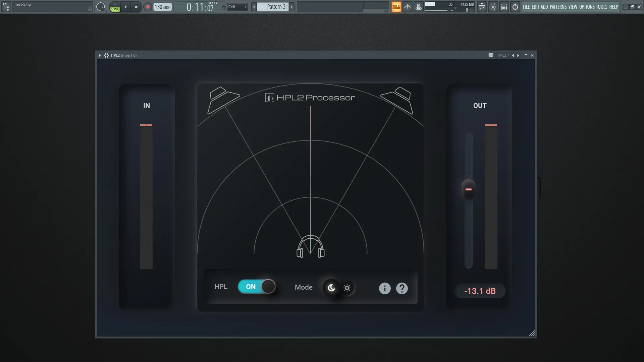Viewport: 644px width, 362px height.
Task: Open the OPTIONS menu
Action: [x=587, y=7]
